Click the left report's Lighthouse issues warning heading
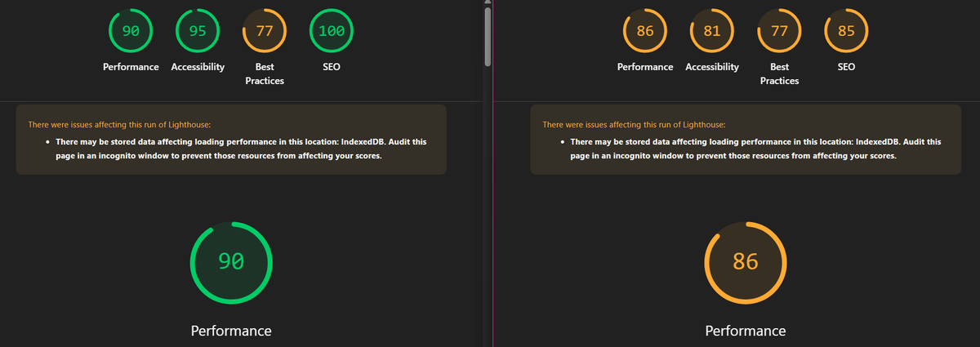980x347 pixels. [x=119, y=125]
